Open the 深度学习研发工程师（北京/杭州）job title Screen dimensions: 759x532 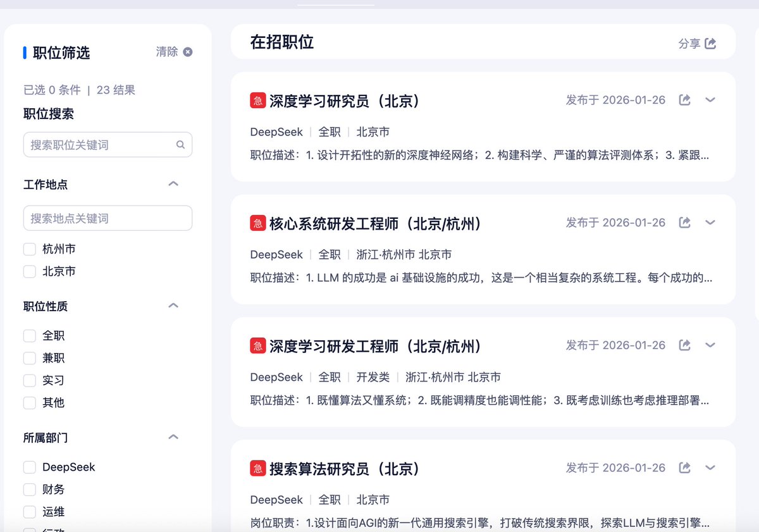(375, 346)
